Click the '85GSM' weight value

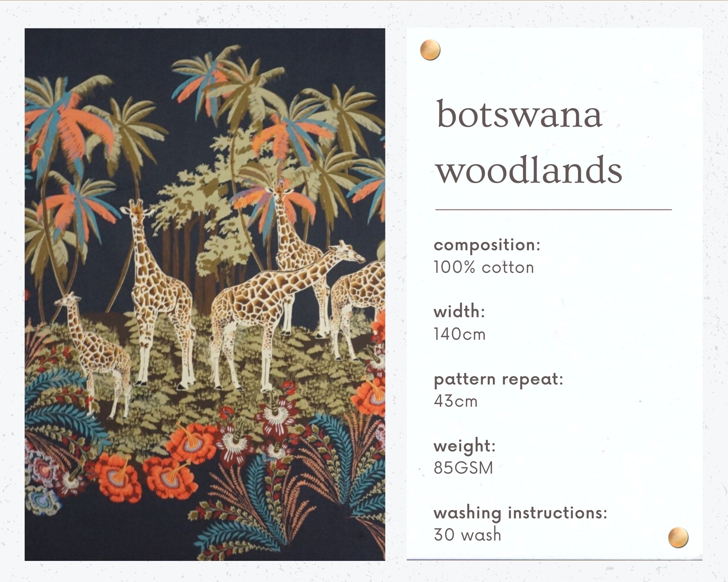click(x=463, y=468)
